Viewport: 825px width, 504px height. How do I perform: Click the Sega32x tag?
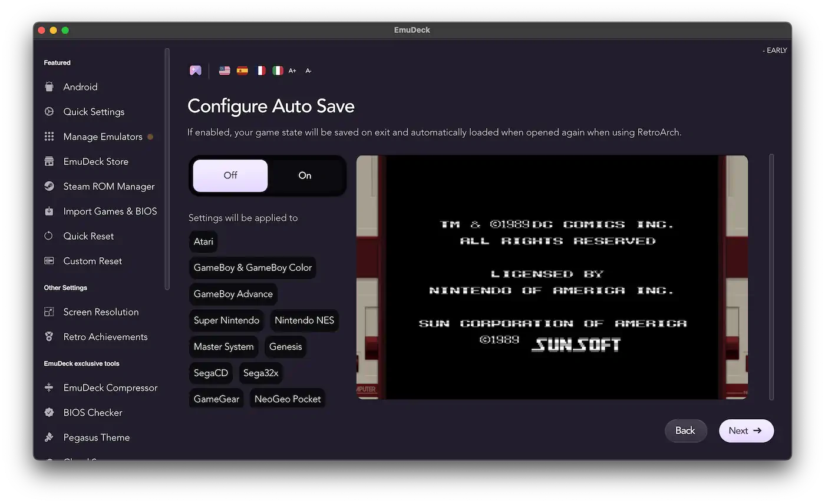260,373
